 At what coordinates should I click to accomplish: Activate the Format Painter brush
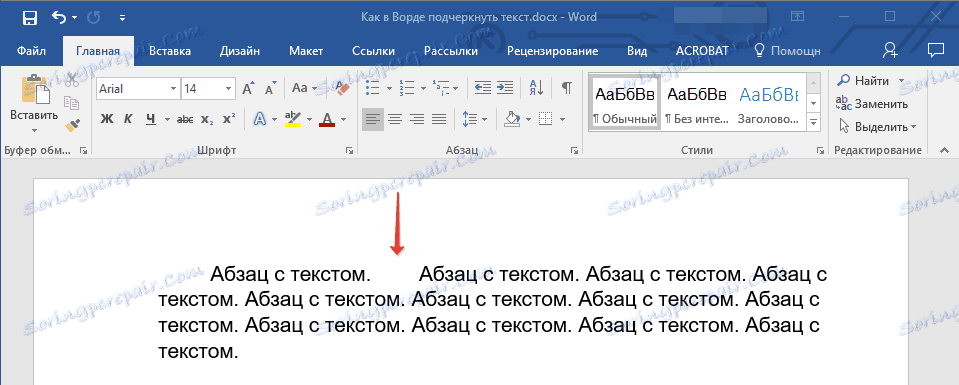pos(72,125)
